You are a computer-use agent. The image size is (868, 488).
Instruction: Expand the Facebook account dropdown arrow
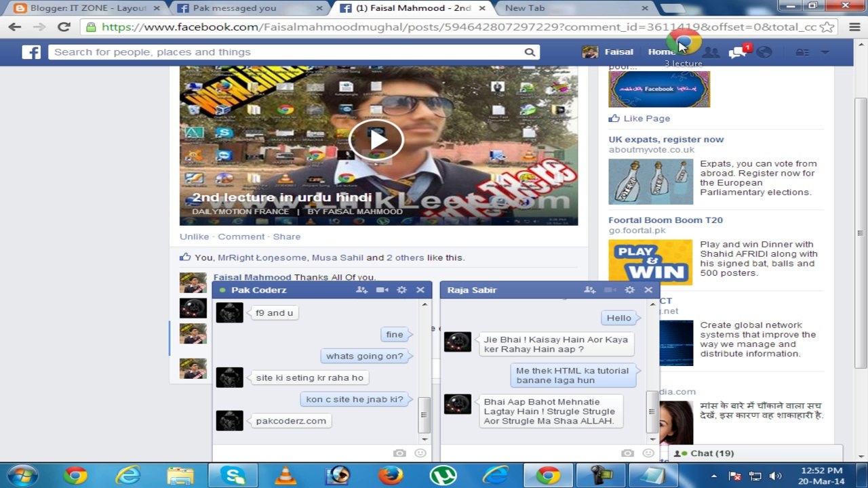(825, 52)
